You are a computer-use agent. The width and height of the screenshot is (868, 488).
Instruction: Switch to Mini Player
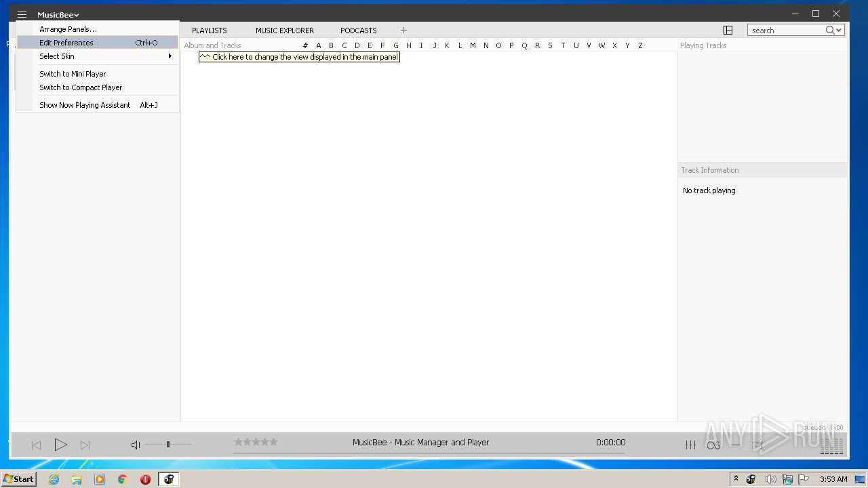(98, 74)
